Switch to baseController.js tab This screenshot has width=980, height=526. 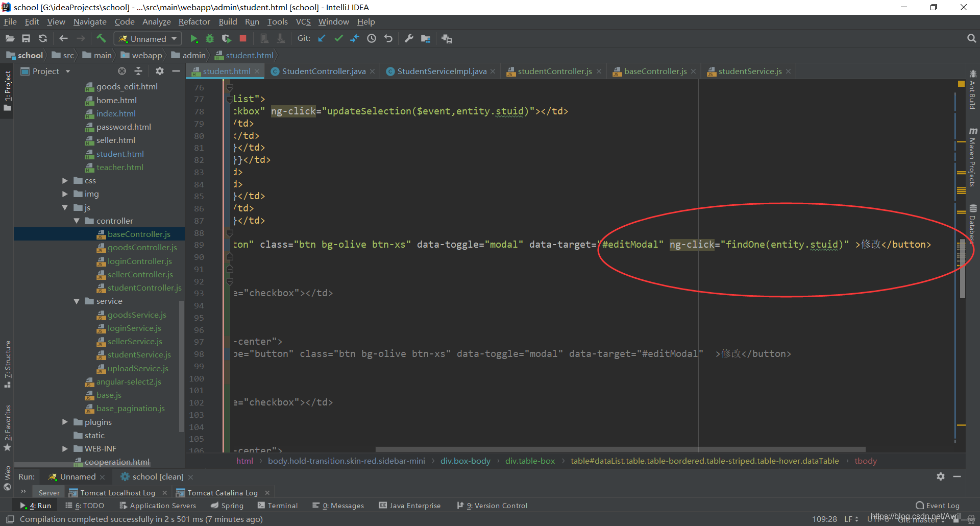click(655, 71)
